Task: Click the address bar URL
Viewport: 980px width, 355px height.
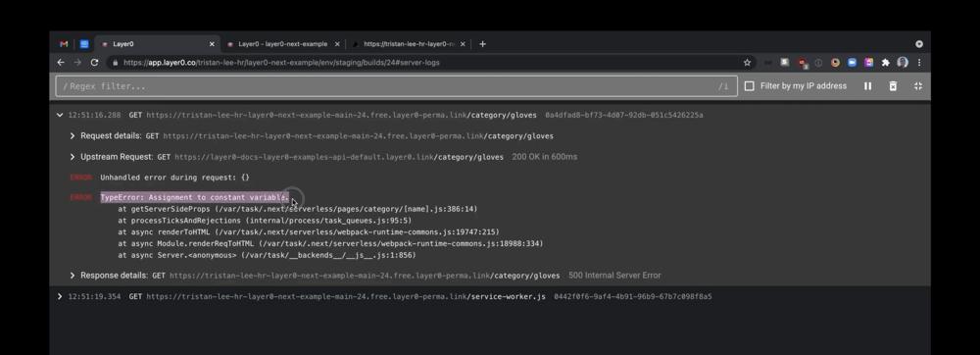Action: (281, 63)
